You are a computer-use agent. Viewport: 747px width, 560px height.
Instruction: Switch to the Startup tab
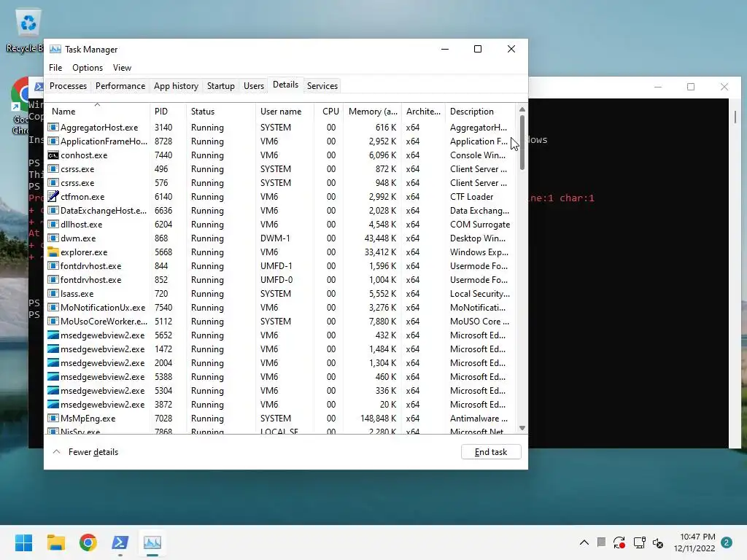coord(220,86)
